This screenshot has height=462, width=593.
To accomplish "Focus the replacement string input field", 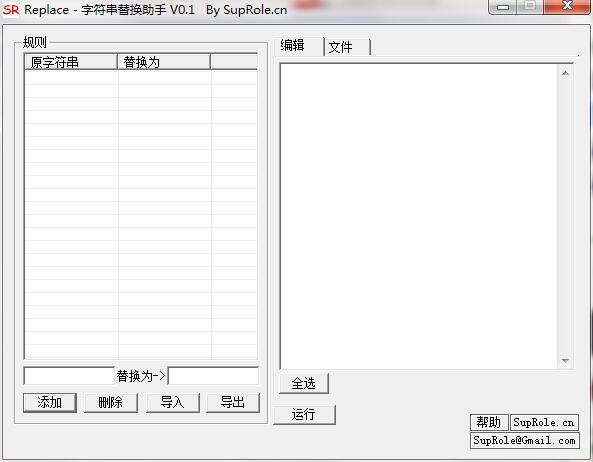I will point(213,376).
